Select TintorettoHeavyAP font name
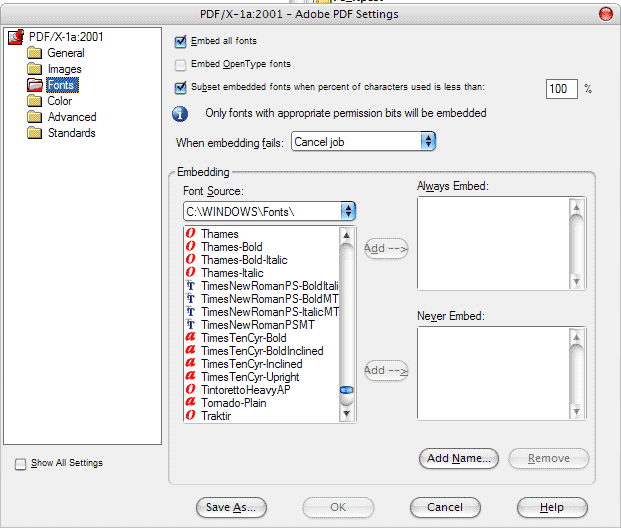Screen dimensions: 621x528 (x=246, y=390)
